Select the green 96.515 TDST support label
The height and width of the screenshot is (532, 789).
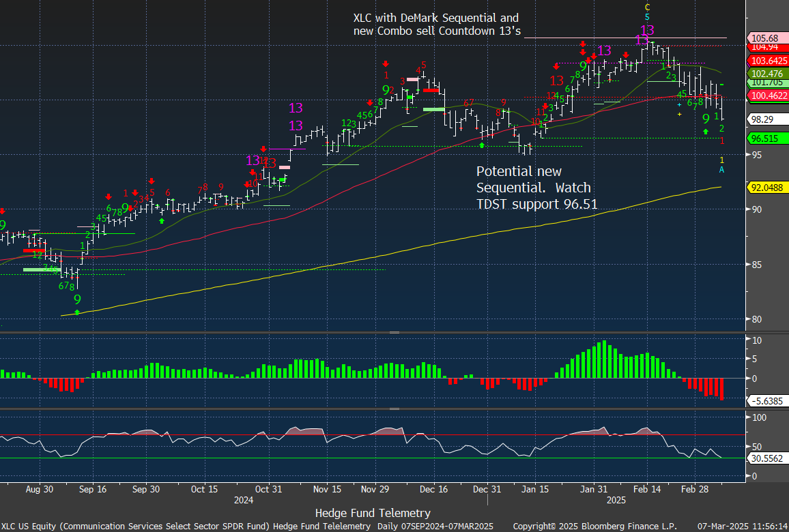click(768, 138)
